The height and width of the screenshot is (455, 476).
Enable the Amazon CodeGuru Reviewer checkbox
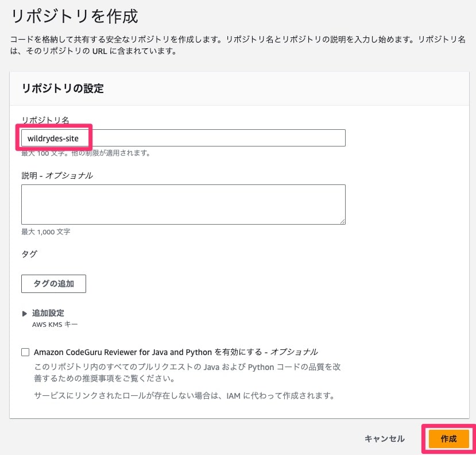point(25,352)
